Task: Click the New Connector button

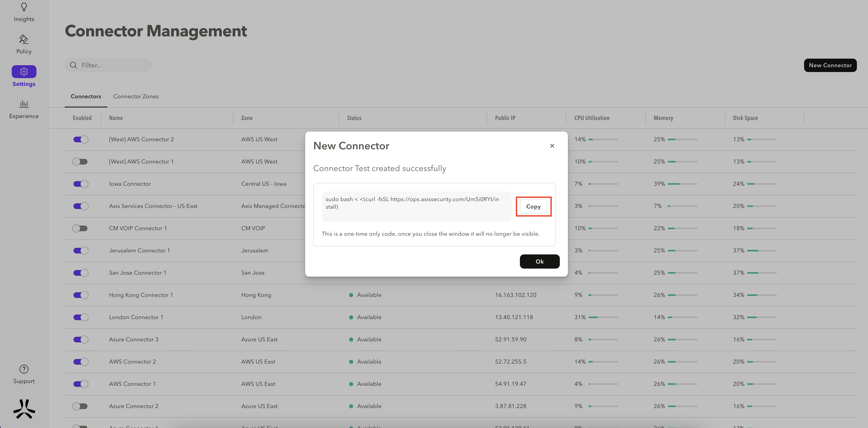Action: click(830, 65)
